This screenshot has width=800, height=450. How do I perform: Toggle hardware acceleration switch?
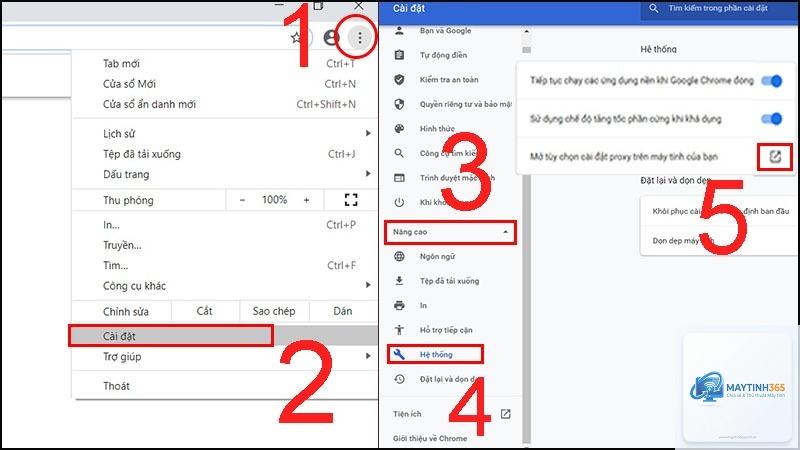point(771,119)
